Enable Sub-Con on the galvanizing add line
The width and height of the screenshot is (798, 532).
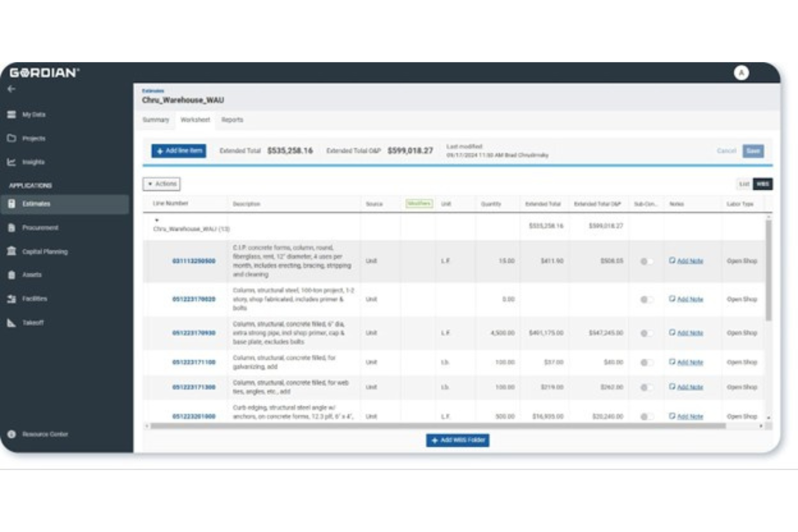pyautogui.click(x=647, y=362)
